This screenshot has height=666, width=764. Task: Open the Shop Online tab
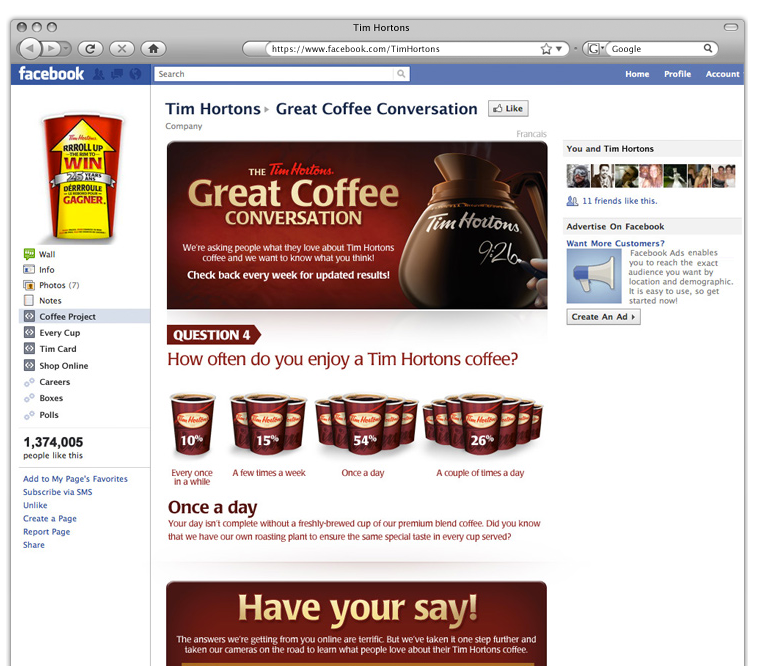click(63, 366)
